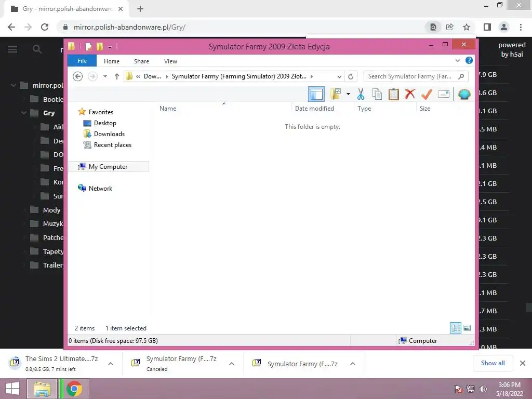Switch to the Share ribbon tab
The height and width of the screenshot is (399, 532).
point(141,61)
